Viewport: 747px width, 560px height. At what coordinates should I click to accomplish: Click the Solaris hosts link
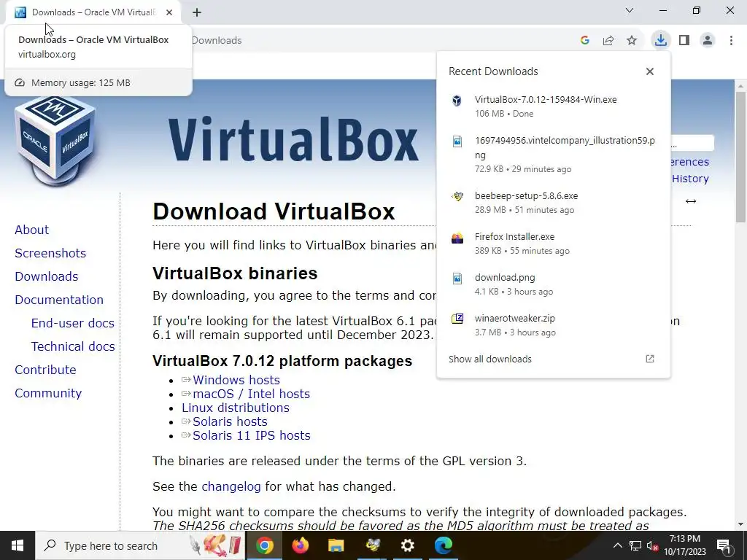pyautogui.click(x=230, y=421)
